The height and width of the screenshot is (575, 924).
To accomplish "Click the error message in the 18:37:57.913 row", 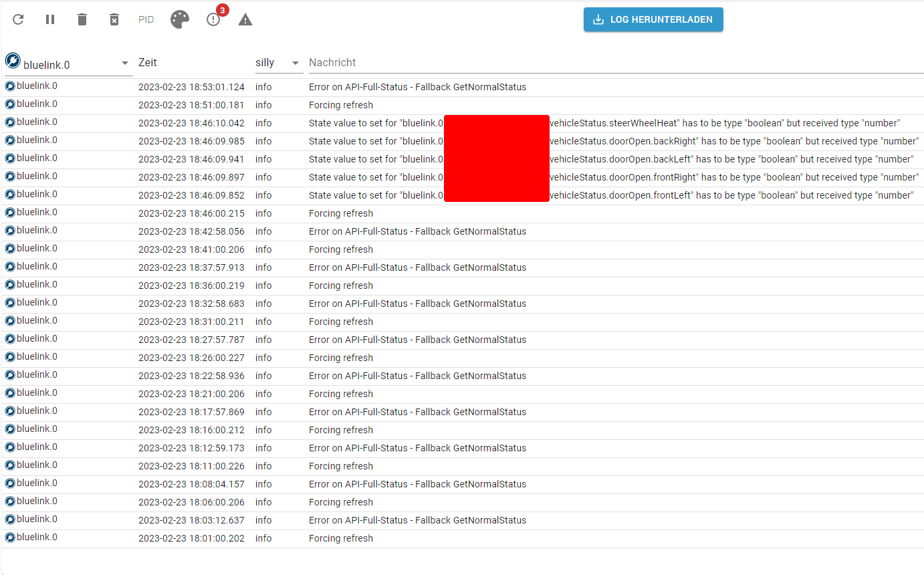I will [x=417, y=267].
